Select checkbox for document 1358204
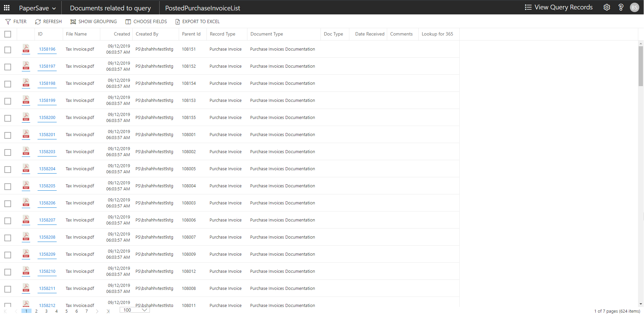Viewport: 644px width, 315px height. tap(8, 170)
